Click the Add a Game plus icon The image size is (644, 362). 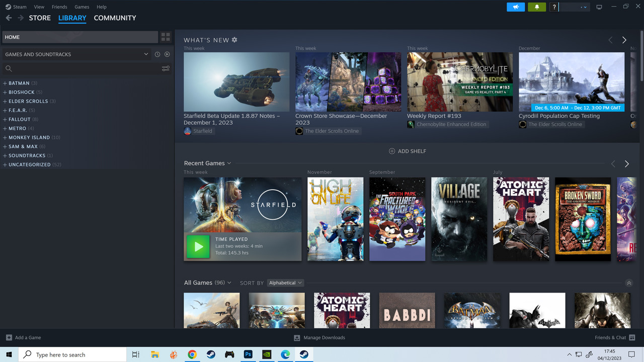click(9, 337)
